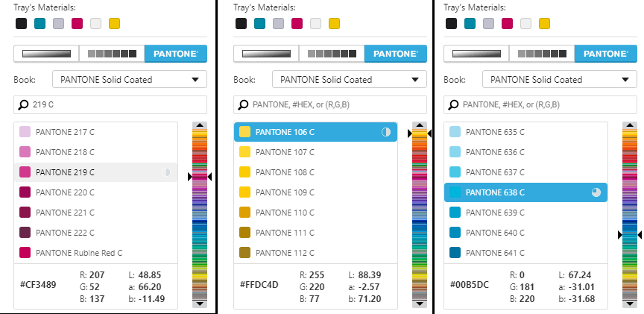The image size is (644, 314).
Task: Open Book dropdown in right panel
Action: 559,80
